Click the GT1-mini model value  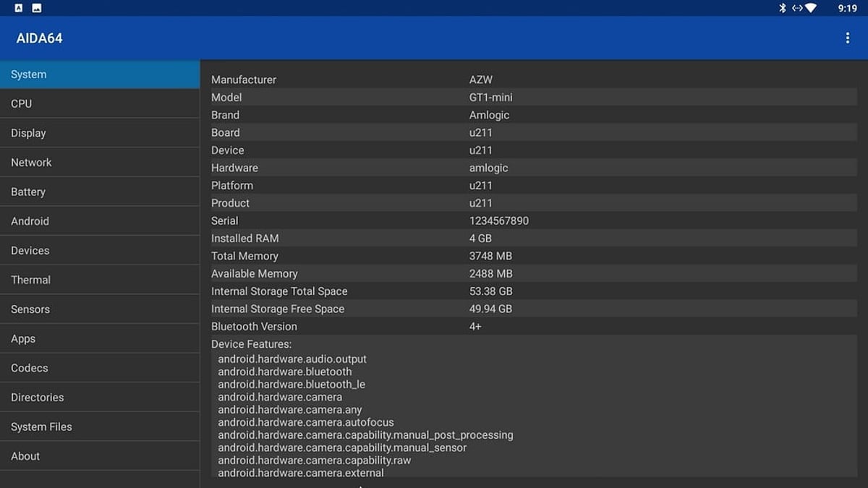click(491, 97)
